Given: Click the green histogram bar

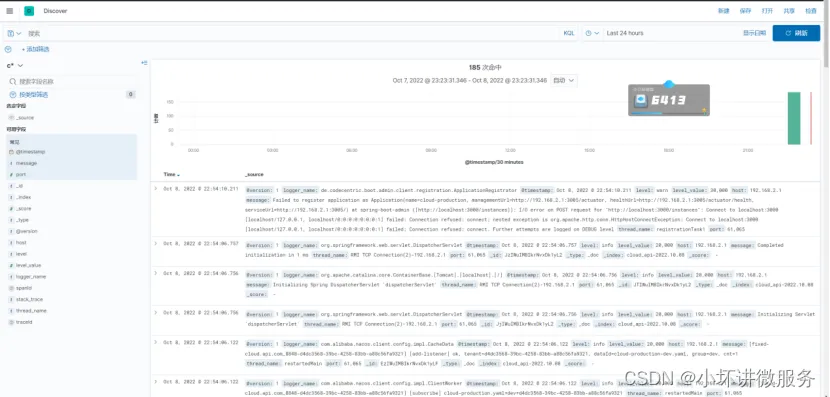Looking at the screenshot, I should (794, 118).
